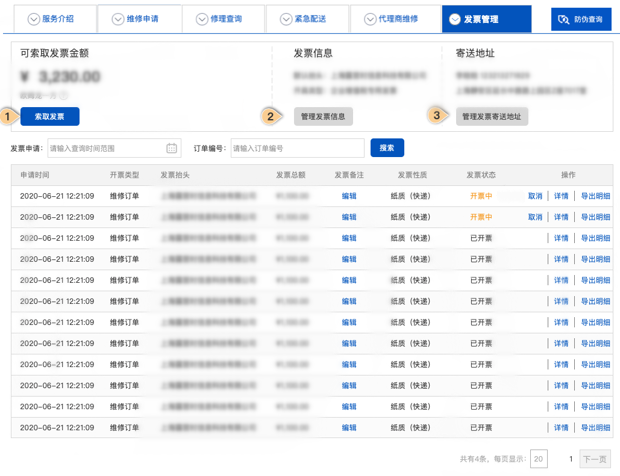Screen dimensions: 620x476
Task: Click the chevron icon on 发票管理 tab
Action: coord(456,19)
